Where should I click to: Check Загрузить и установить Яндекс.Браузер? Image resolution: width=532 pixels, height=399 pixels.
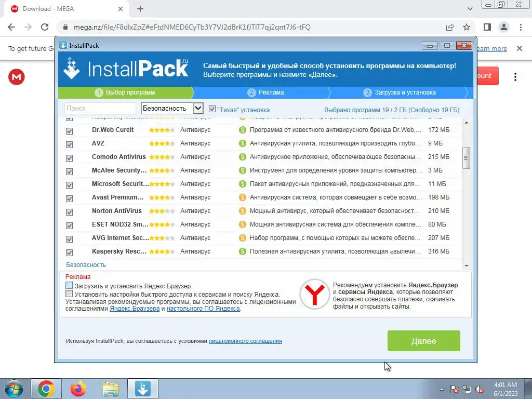coord(69,285)
